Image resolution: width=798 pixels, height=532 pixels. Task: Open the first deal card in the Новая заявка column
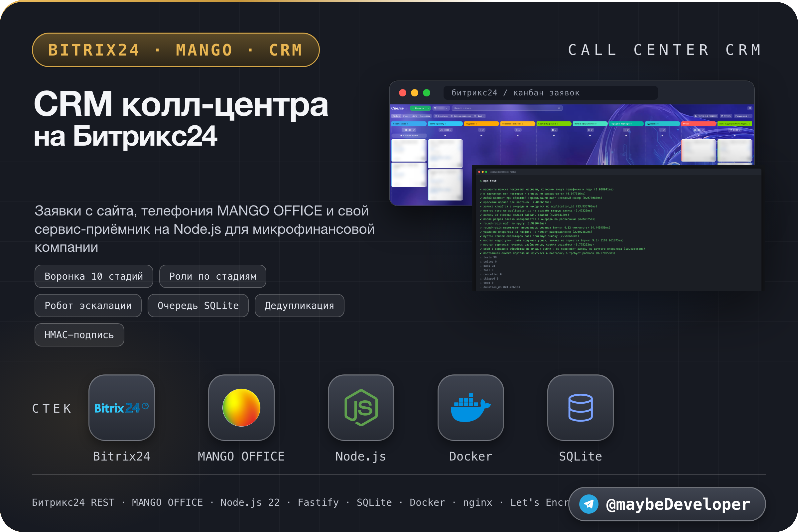(x=409, y=150)
